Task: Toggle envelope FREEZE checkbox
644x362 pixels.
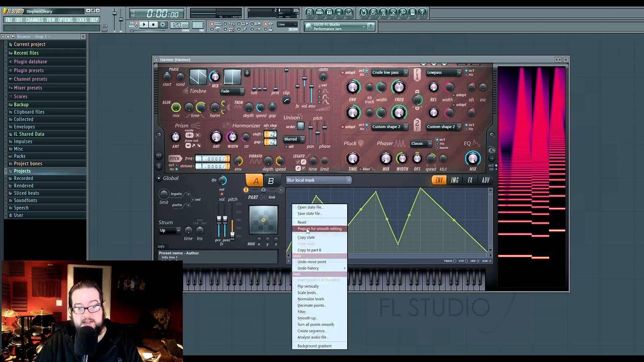Action: pyautogui.click(x=455, y=261)
